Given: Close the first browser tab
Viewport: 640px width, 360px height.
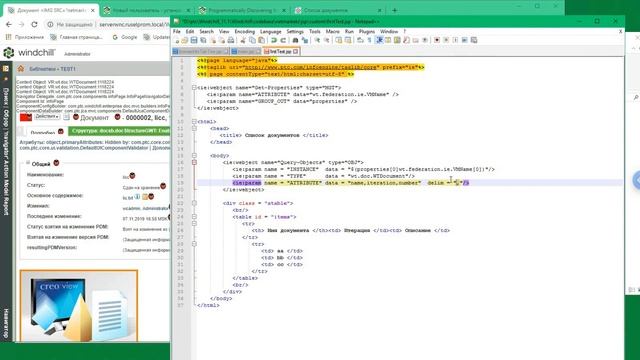Looking at the screenshot, I should click(x=93, y=10).
